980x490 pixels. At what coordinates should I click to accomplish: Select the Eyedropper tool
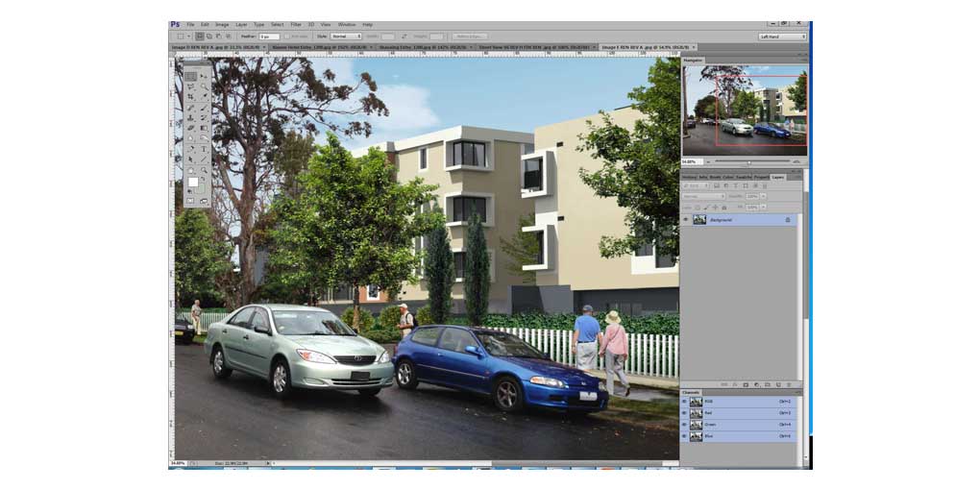pyautogui.click(x=205, y=96)
